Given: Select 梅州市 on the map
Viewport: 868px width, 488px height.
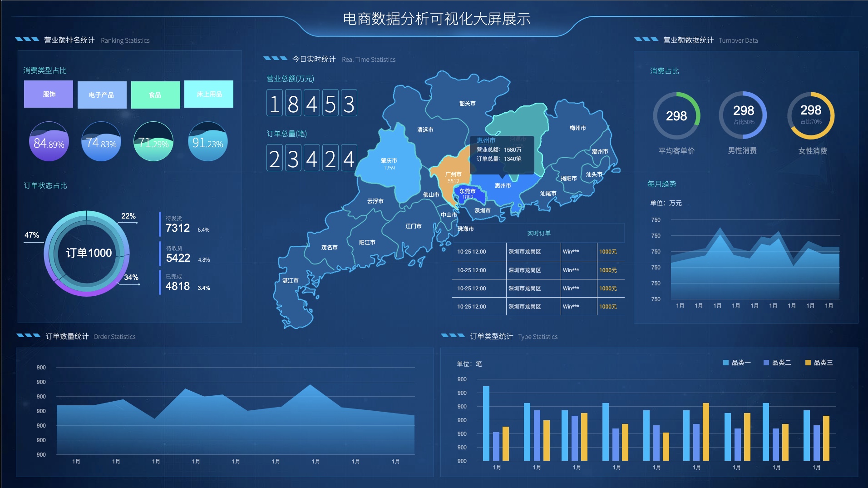Looking at the screenshot, I should (577, 128).
